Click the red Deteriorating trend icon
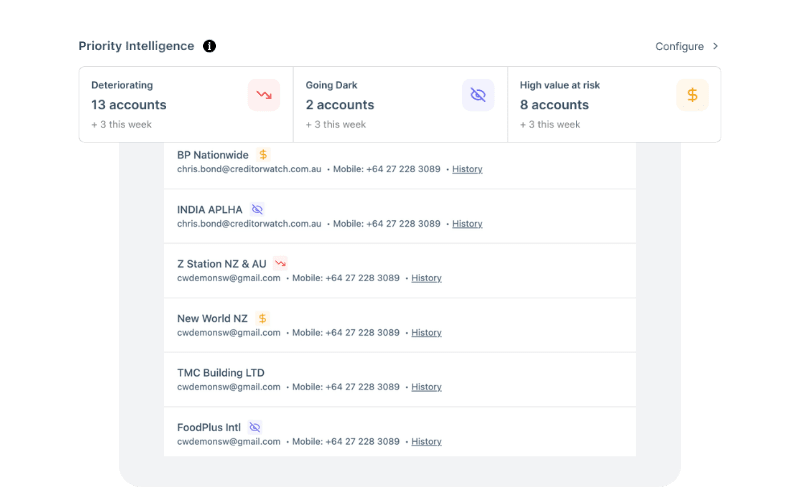The height and width of the screenshot is (500, 800). tap(264, 95)
